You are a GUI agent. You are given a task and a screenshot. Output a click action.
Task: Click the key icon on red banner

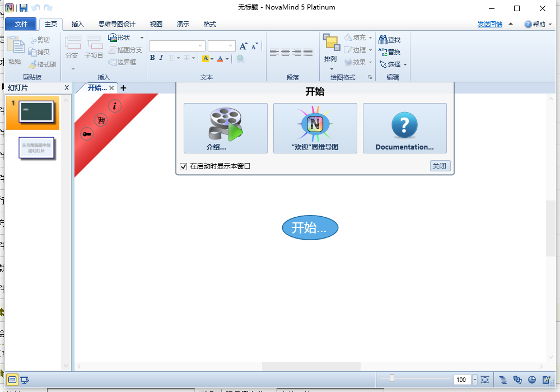(87, 134)
